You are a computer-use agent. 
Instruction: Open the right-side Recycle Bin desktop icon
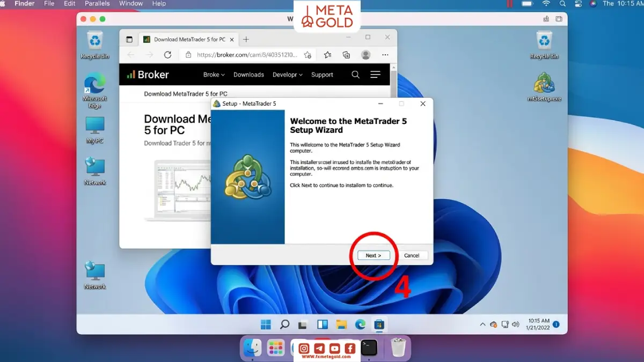544,45
